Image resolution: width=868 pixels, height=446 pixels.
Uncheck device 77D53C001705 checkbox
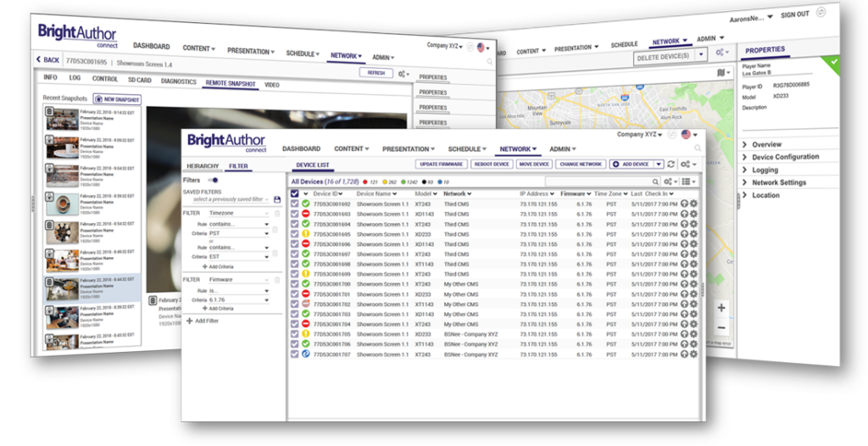[x=294, y=333]
